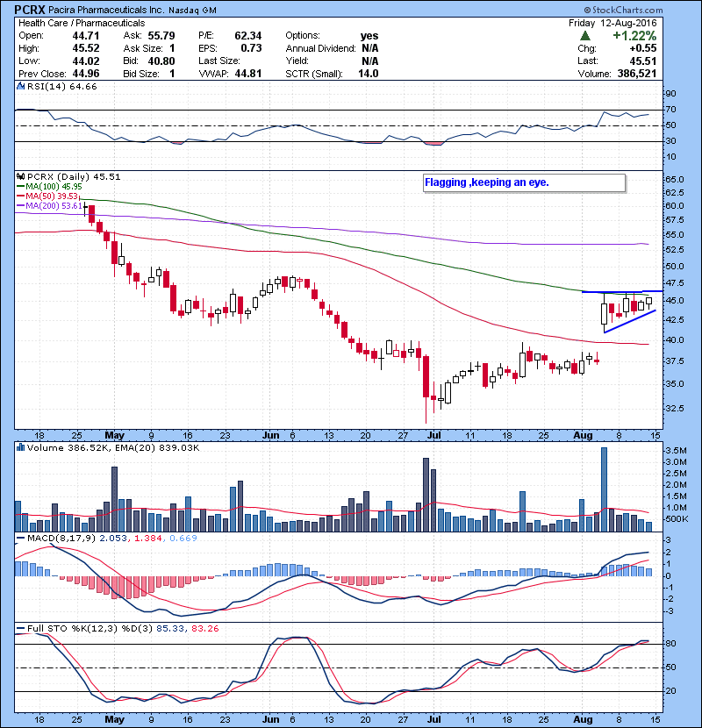Click the Open value 44.71
The image size is (702, 728).
click(x=86, y=36)
